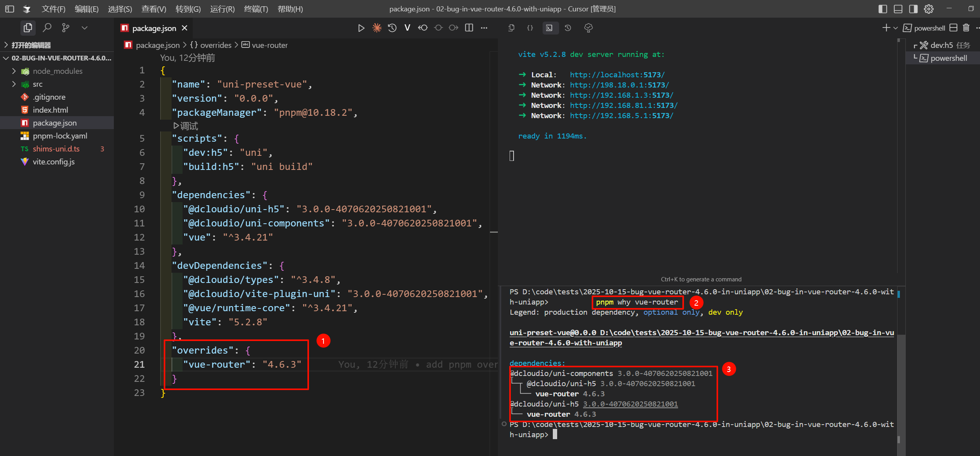Toggle the bottom panel layout button
This screenshot has width=980, height=456.
(x=898, y=9)
